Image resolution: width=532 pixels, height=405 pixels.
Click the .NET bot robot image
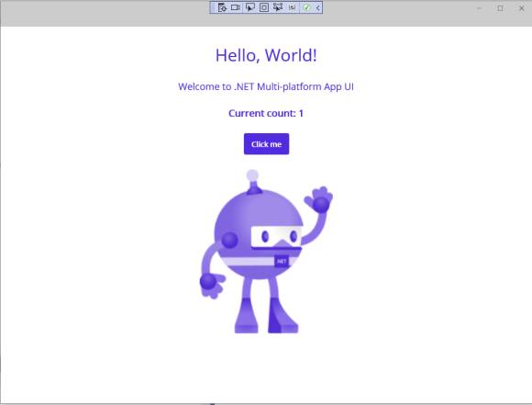tap(266, 252)
